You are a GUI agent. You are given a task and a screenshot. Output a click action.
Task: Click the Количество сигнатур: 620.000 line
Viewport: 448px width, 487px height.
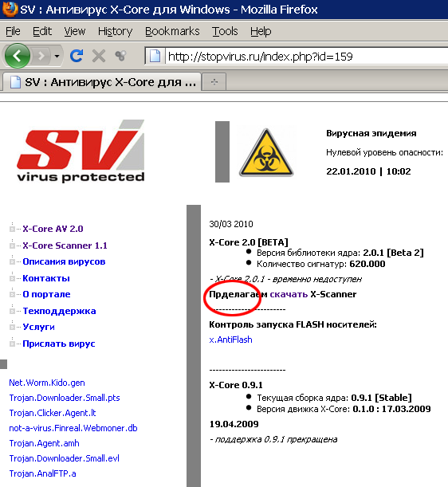coord(321,264)
